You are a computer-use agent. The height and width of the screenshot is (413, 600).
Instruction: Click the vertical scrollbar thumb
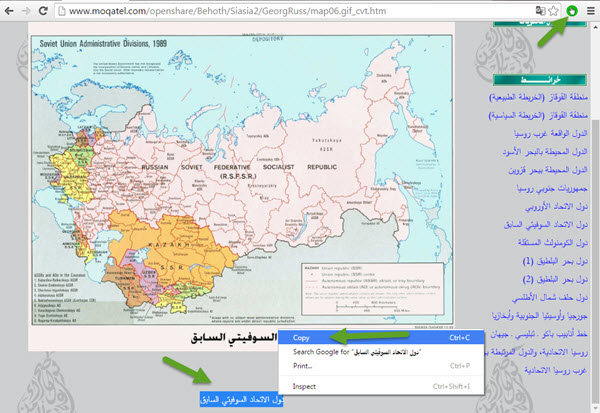click(x=595, y=260)
